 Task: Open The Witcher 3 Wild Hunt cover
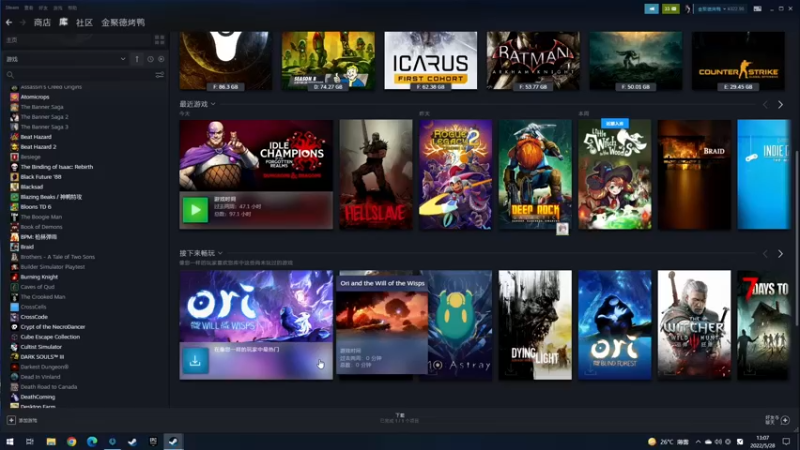(x=694, y=325)
